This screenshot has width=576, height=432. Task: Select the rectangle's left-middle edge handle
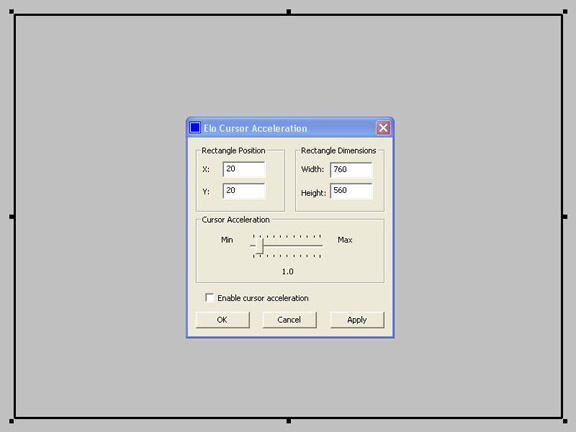11,217
